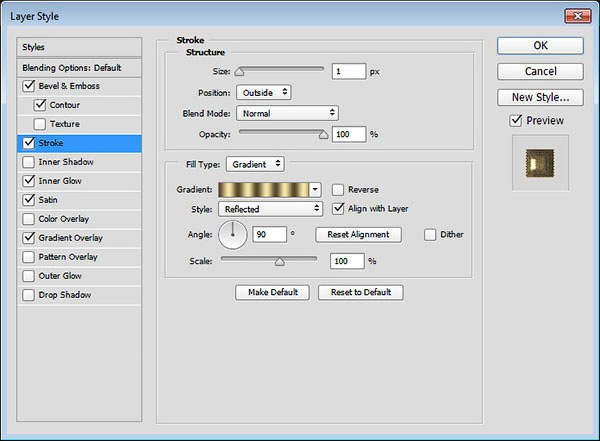Click the style preview thumbnail
Screen dimensions: 600x441
[540, 163]
